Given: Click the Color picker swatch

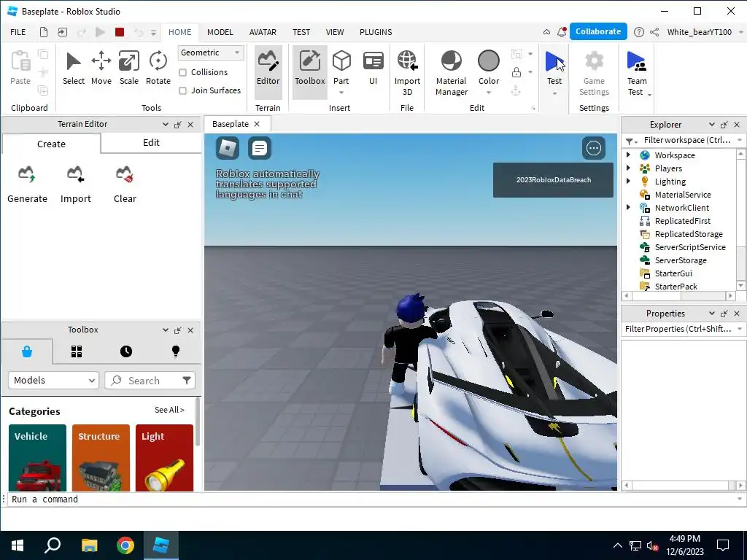Looking at the screenshot, I should tap(488, 61).
